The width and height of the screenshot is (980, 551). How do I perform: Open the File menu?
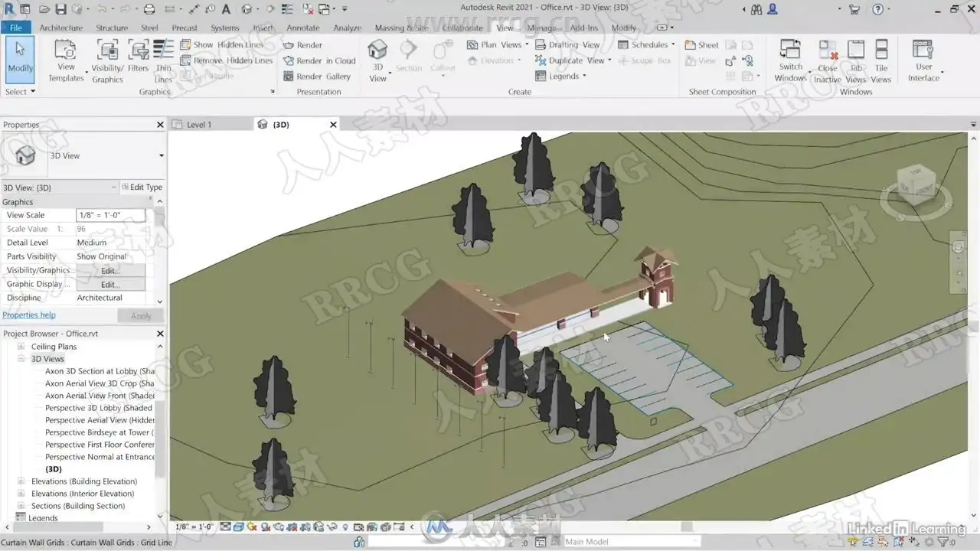tap(15, 28)
